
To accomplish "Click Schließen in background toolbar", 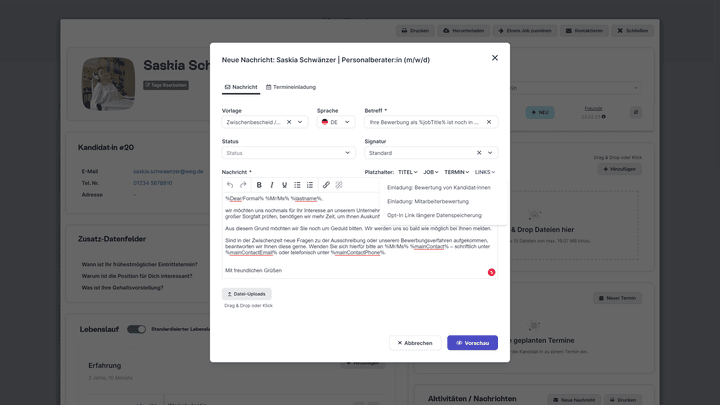I will point(633,31).
